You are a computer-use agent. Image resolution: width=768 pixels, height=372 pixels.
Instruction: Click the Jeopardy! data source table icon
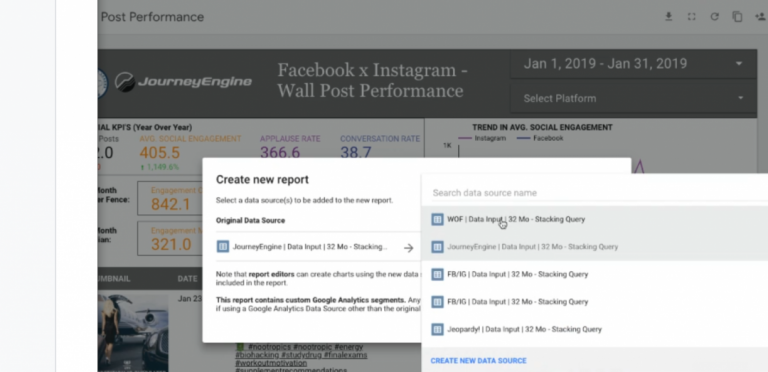tap(437, 329)
